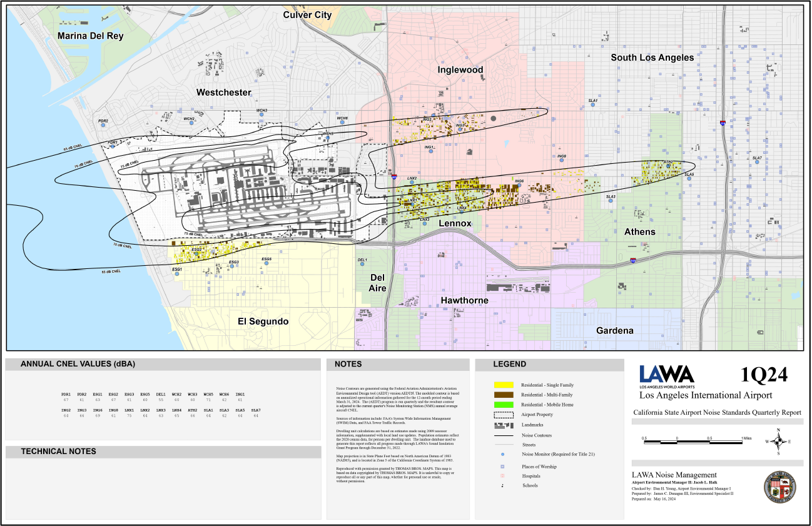Click the value 55 under DEL1
The width and height of the screenshot is (812, 526).
coord(161,400)
